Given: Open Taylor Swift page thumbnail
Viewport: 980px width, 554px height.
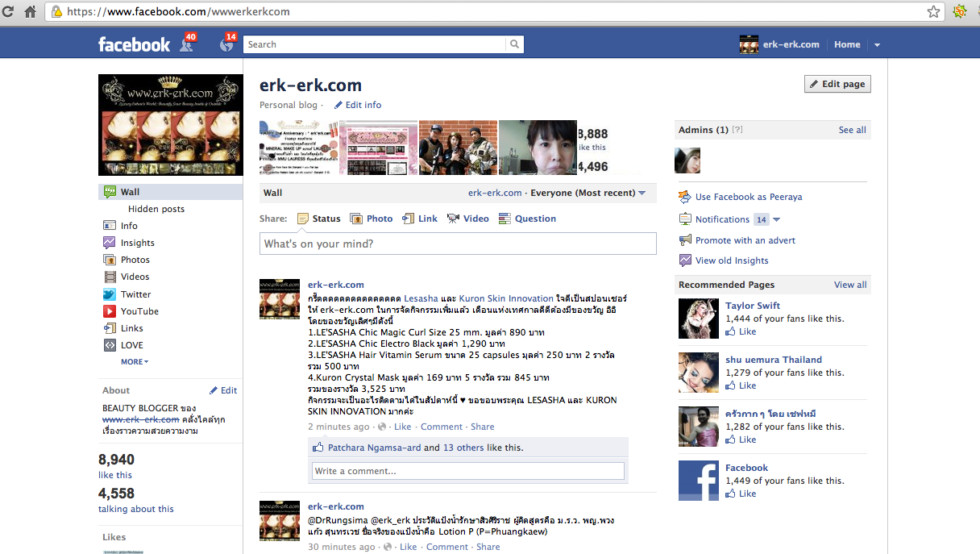Looking at the screenshot, I should 699,319.
